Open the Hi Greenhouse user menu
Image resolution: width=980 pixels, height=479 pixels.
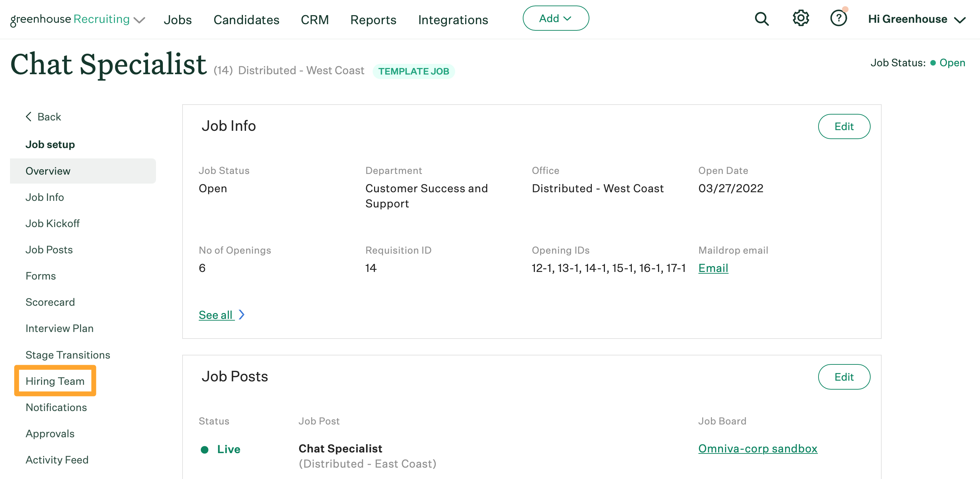[x=917, y=19]
